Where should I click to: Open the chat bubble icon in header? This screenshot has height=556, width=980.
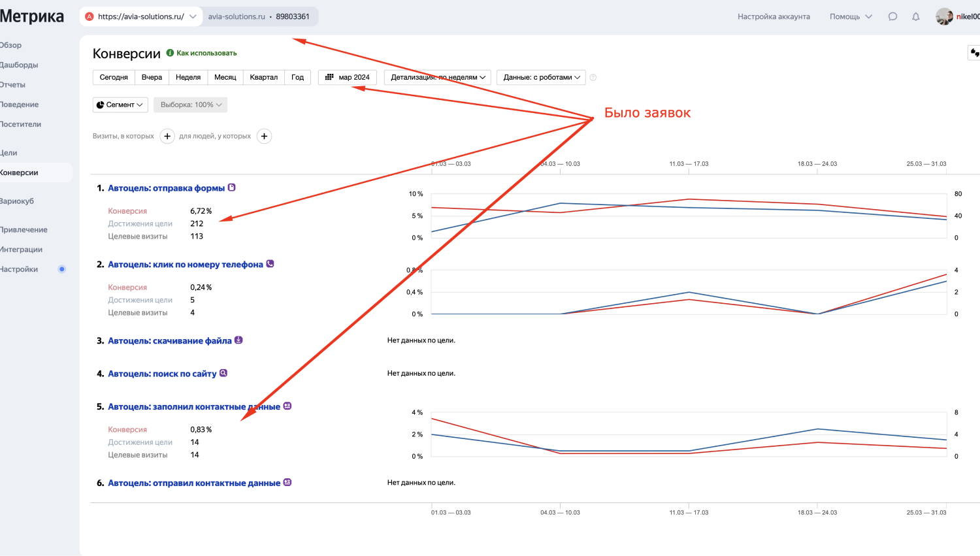coord(892,17)
